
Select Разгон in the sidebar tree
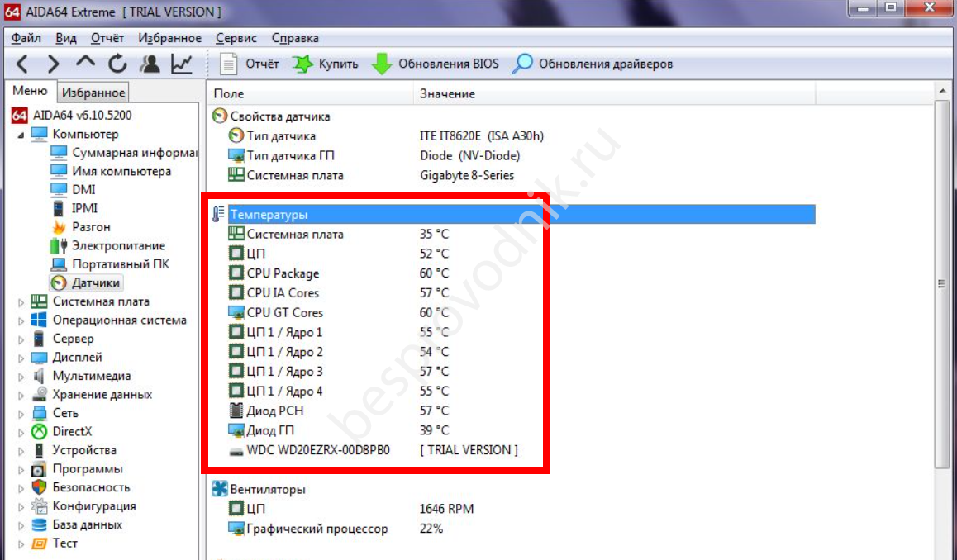[91, 227]
